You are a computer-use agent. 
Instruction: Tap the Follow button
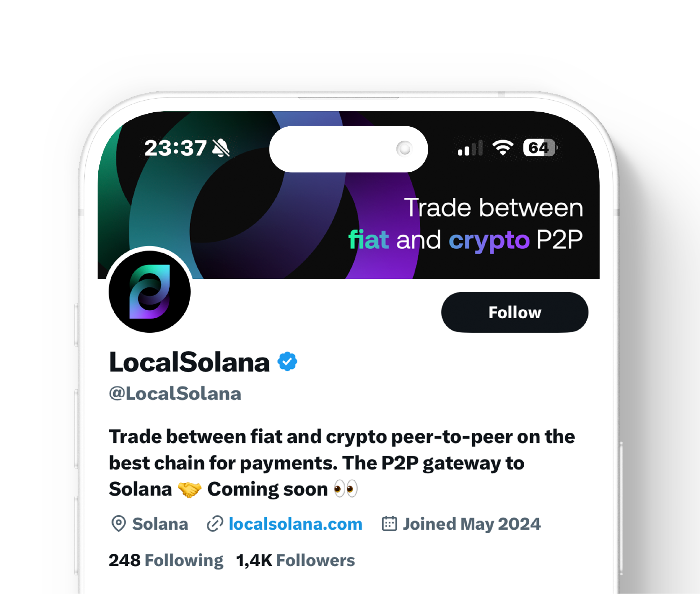[515, 312]
